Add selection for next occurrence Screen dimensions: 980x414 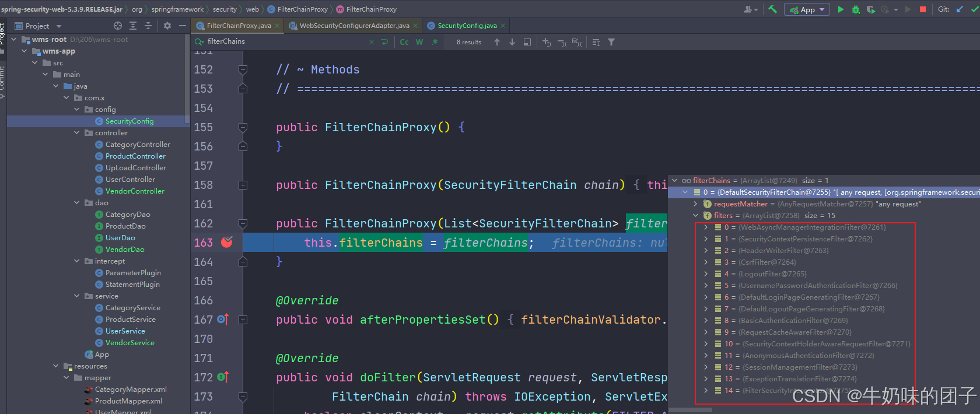point(547,42)
